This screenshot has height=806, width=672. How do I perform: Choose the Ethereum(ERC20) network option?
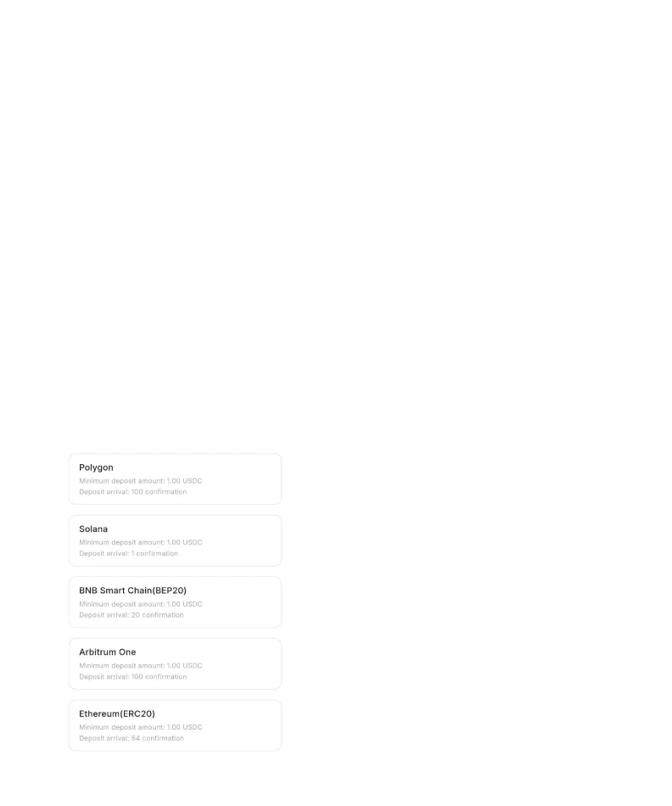pos(175,725)
